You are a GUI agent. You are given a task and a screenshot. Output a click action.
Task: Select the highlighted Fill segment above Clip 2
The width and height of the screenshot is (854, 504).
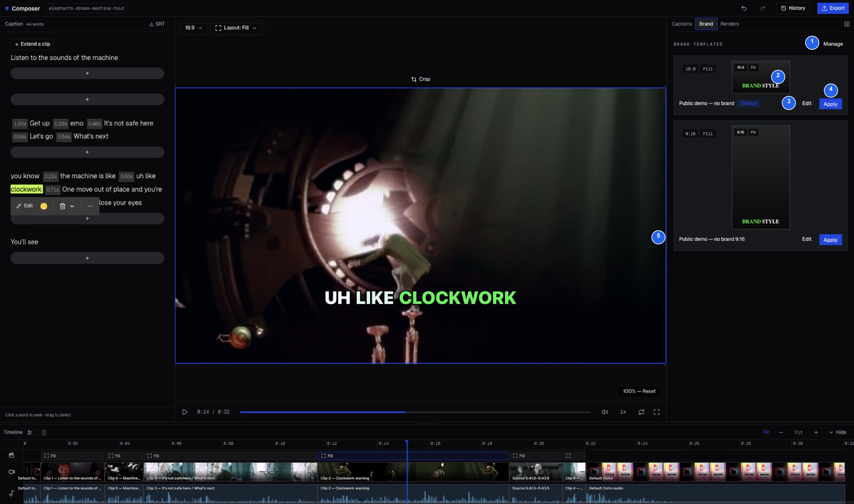[x=413, y=456]
